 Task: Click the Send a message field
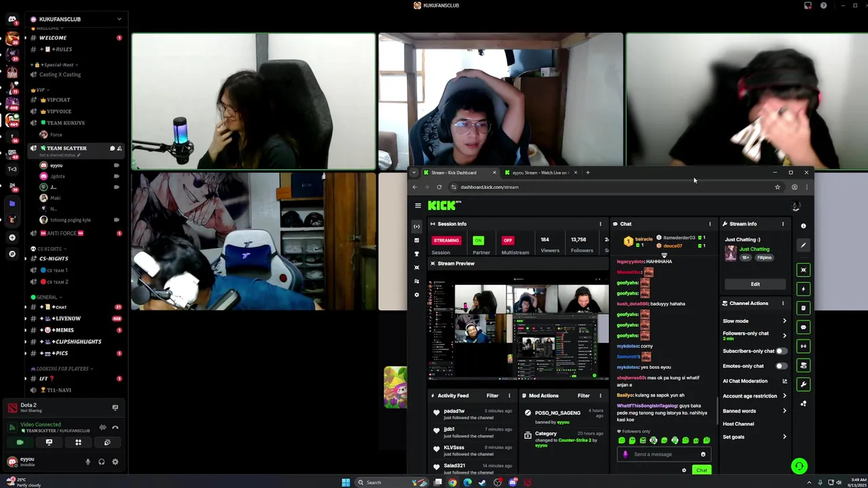(663, 454)
